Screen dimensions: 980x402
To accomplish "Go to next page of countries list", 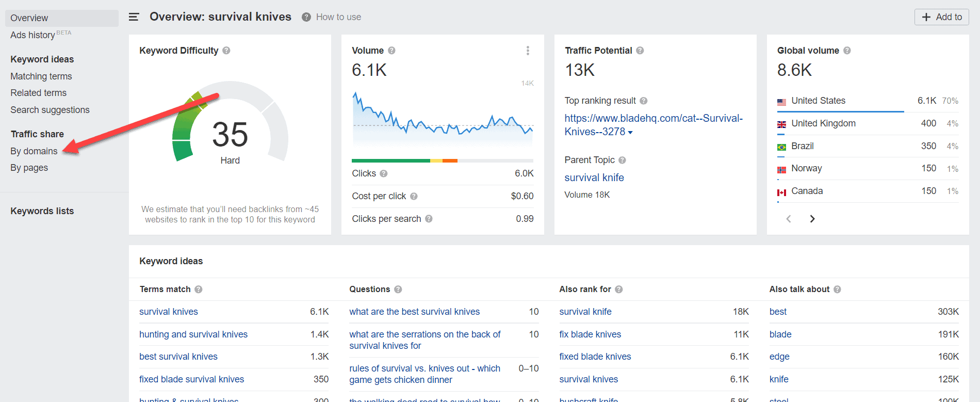I will (x=812, y=219).
